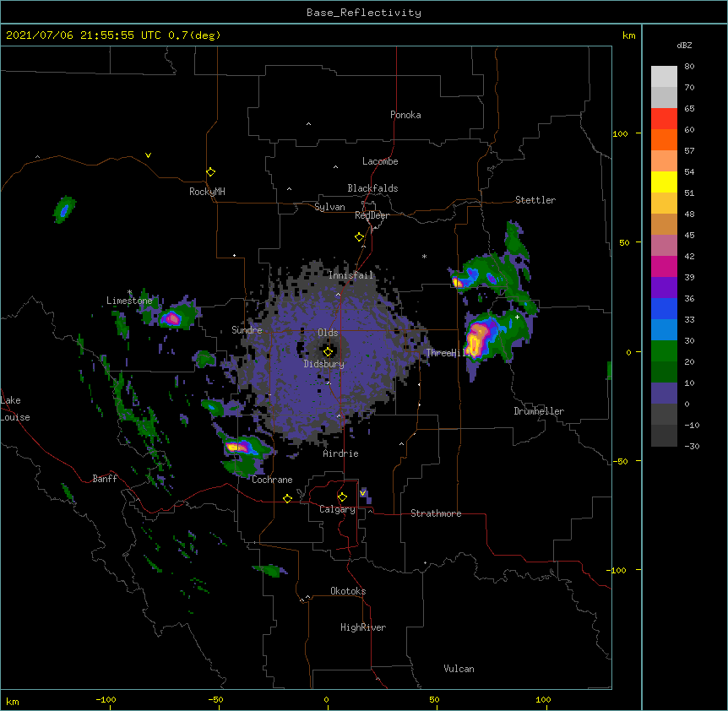Click the Limestone label
This screenshot has width=728, height=711.
tap(129, 301)
